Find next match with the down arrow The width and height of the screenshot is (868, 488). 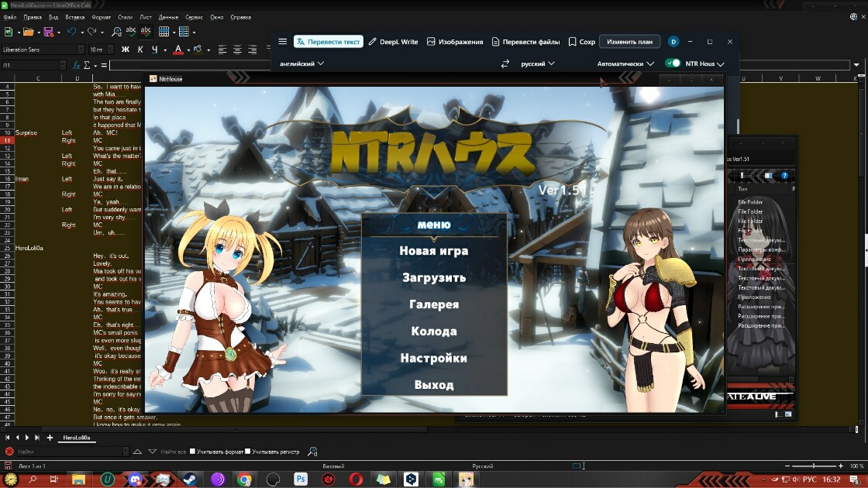[152, 452]
